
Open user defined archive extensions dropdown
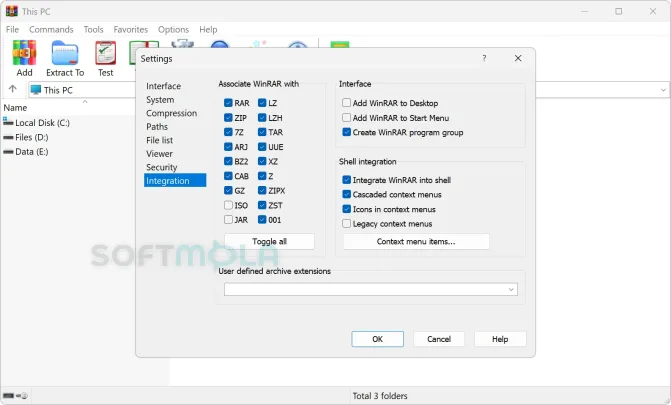[x=511, y=289]
